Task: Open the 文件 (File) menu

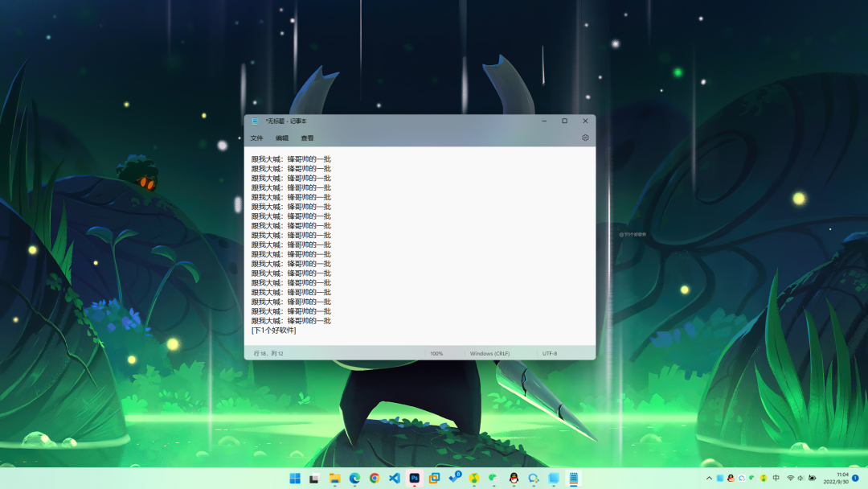Action: [257, 138]
